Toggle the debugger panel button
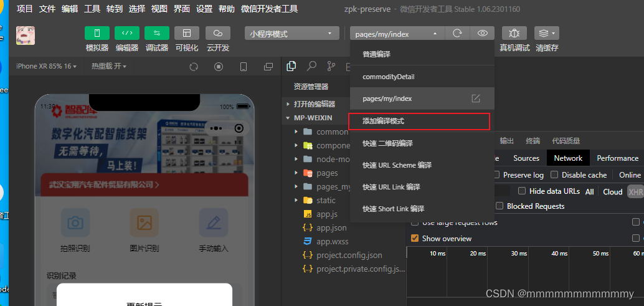This screenshot has width=644, height=306. coord(157,33)
